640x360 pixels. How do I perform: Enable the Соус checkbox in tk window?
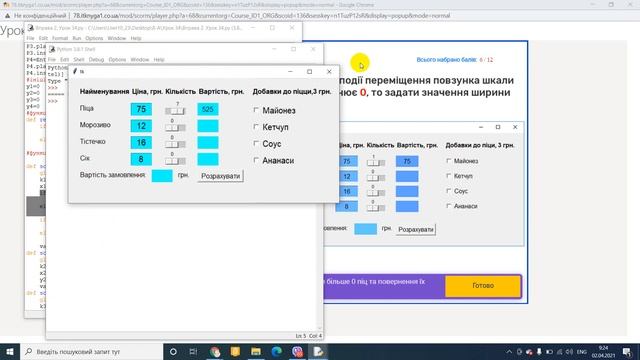[256, 143]
